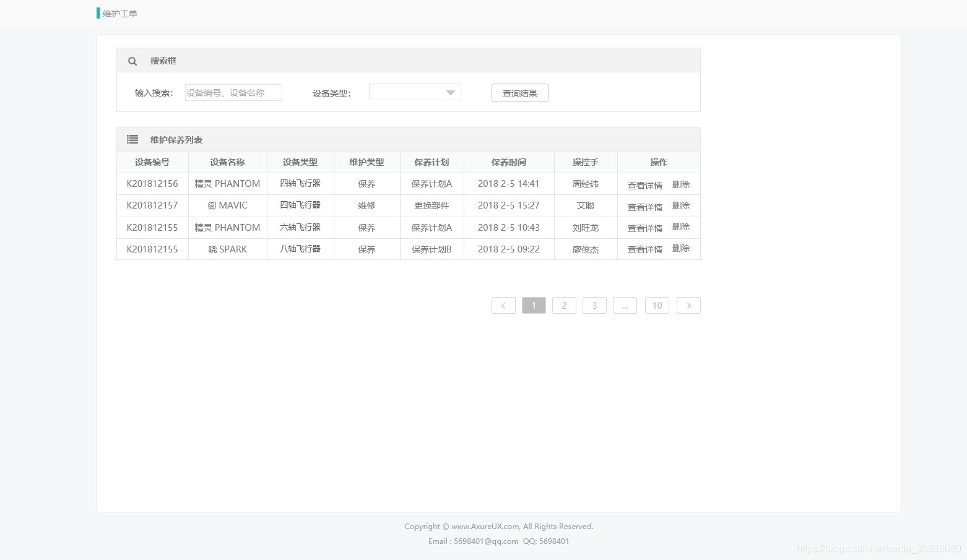Select page 2 in pagination
The width and height of the screenshot is (967, 560).
(x=564, y=306)
